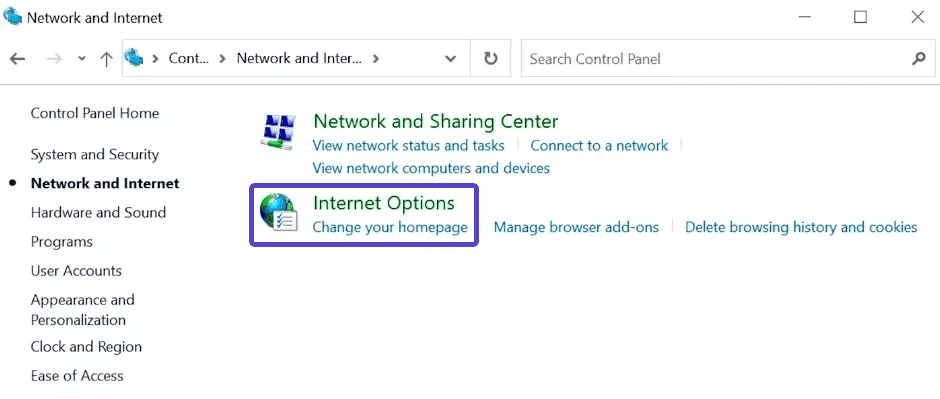The width and height of the screenshot is (940, 399).
Task: Open Internet Options heading link
Action: click(384, 203)
